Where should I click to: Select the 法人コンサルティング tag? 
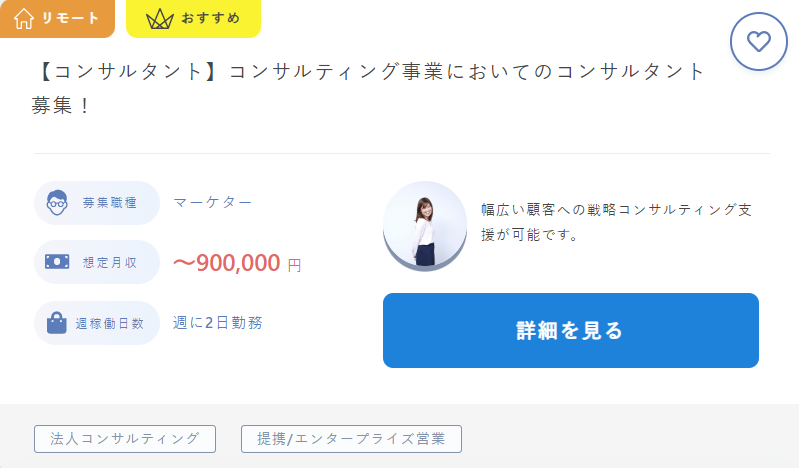click(125, 439)
